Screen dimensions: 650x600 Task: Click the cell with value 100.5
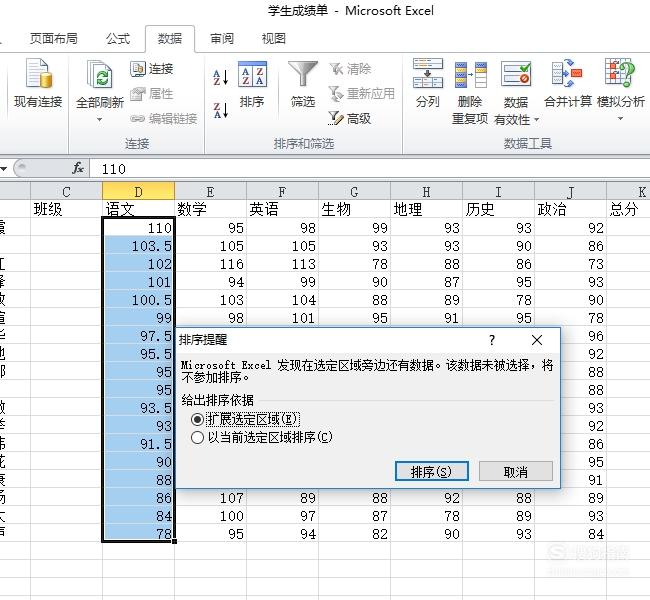[x=138, y=299]
